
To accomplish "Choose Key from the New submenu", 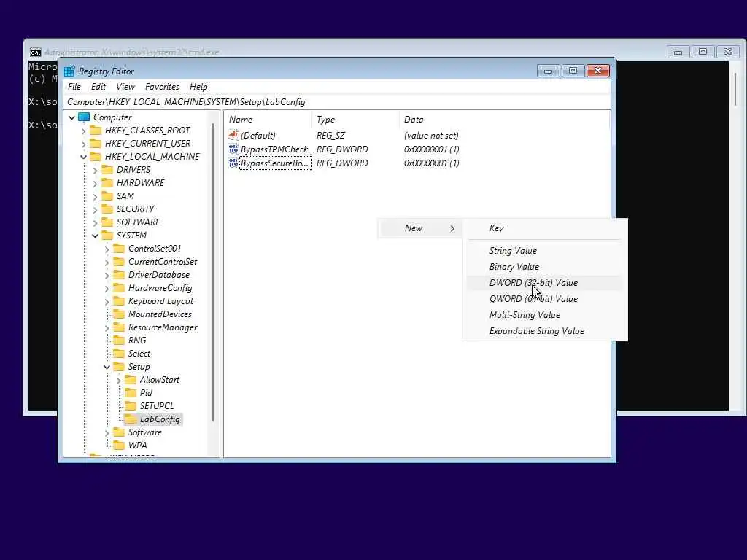I will click(543, 228).
